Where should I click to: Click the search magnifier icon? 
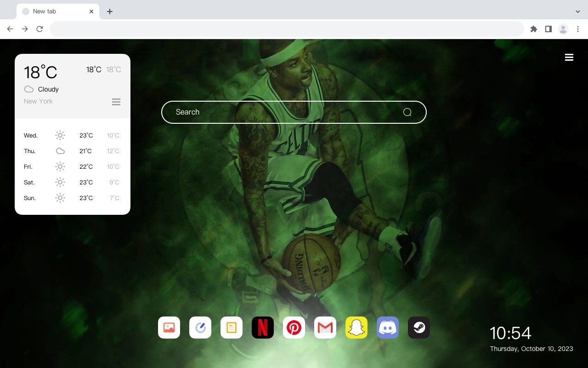[x=407, y=112]
